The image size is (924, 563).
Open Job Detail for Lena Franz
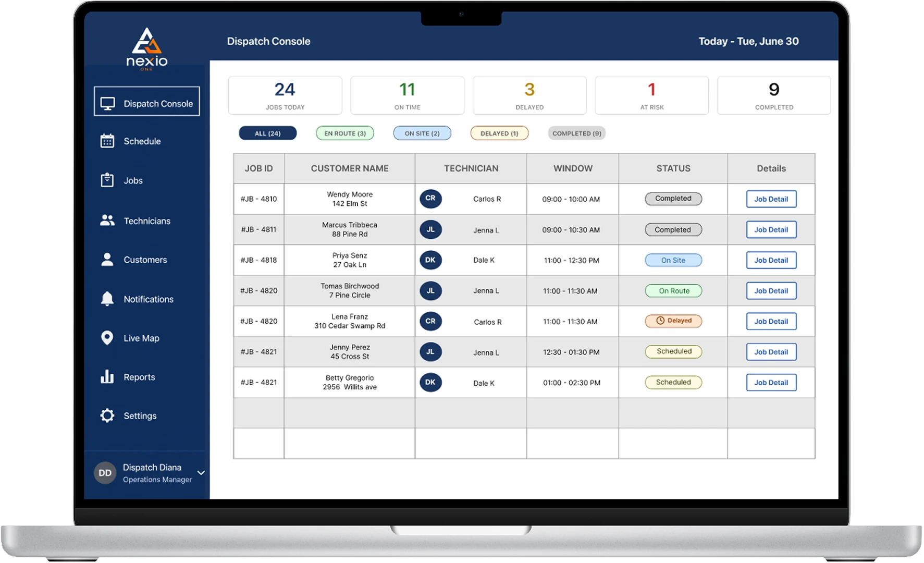pos(771,322)
